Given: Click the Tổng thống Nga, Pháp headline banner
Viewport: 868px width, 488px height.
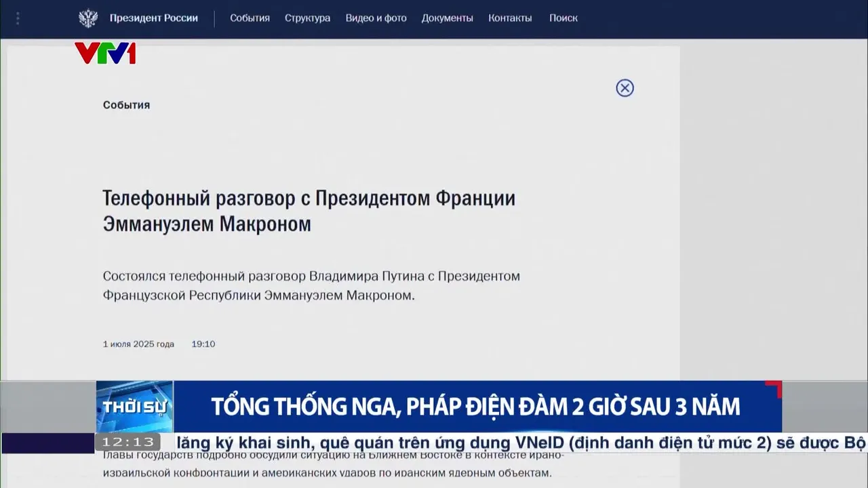Looking at the screenshot, I should click(x=475, y=407).
